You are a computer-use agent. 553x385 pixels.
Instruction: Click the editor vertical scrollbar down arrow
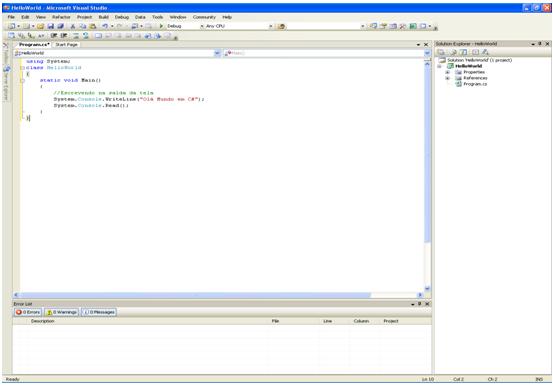point(427,289)
